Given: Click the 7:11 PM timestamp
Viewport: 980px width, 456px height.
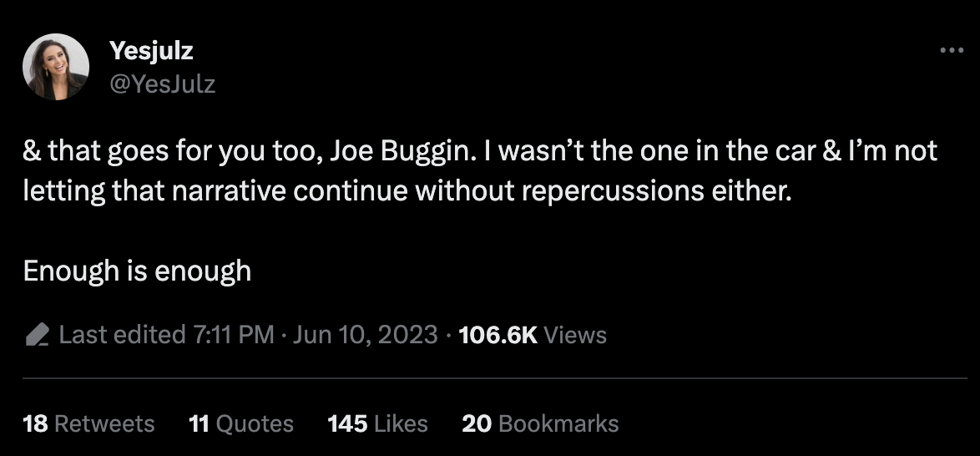Looking at the screenshot, I should [x=233, y=336].
